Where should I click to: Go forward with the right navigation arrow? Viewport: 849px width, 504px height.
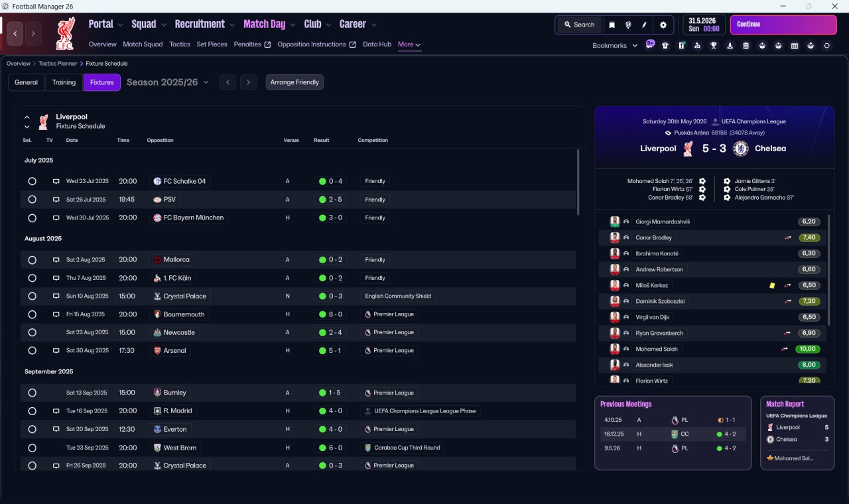click(33, 33)
